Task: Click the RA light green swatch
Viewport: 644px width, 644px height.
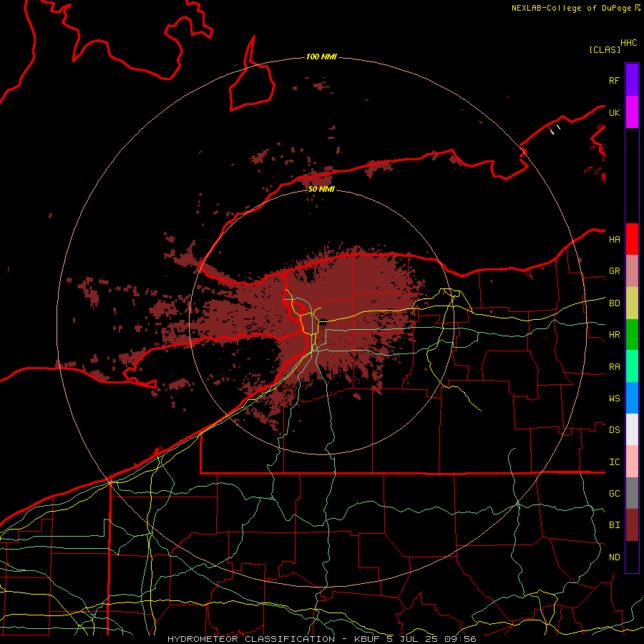Action: tap(632, 366)
